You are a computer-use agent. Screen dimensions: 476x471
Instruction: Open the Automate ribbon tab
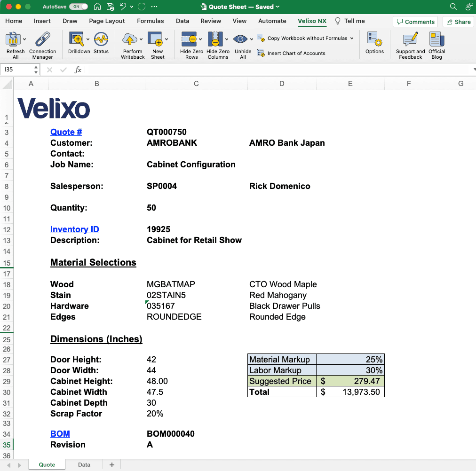tap(272, 21)
